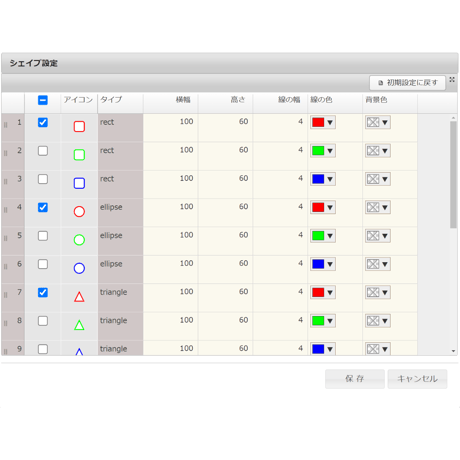460x460 pixels.
Task: Click the 保存 save button
Action: (355, 379)
